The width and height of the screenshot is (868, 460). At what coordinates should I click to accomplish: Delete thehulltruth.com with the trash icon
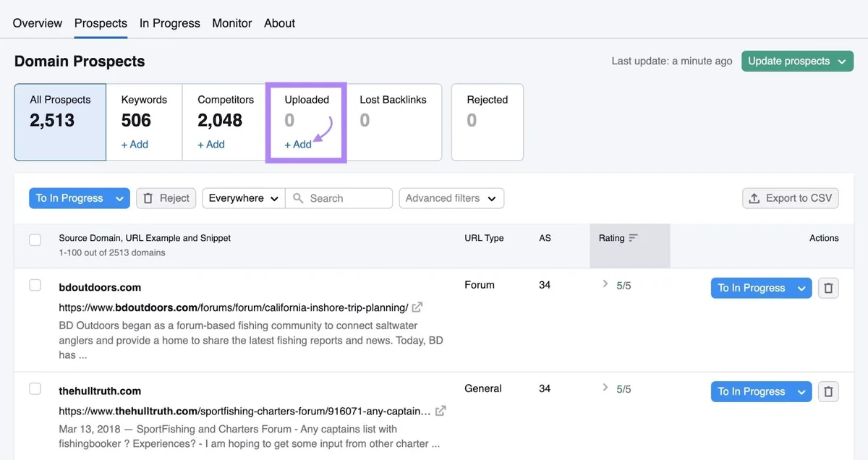tap(828, 391)
